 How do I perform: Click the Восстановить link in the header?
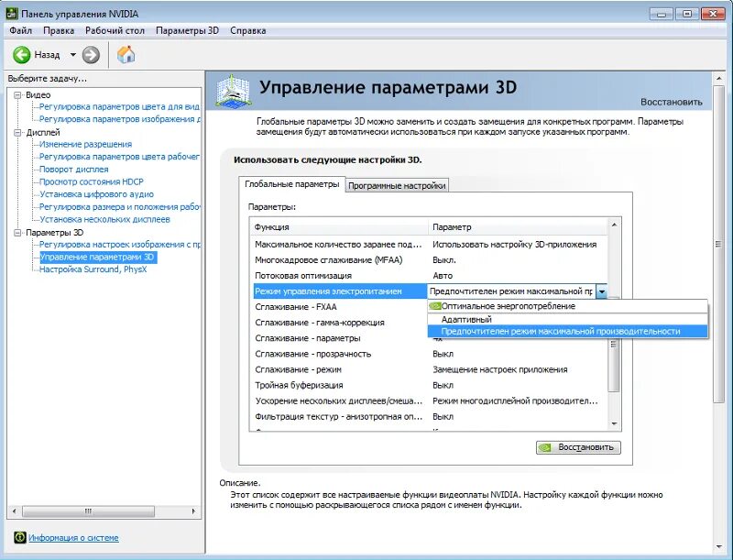tap(672, 102)
